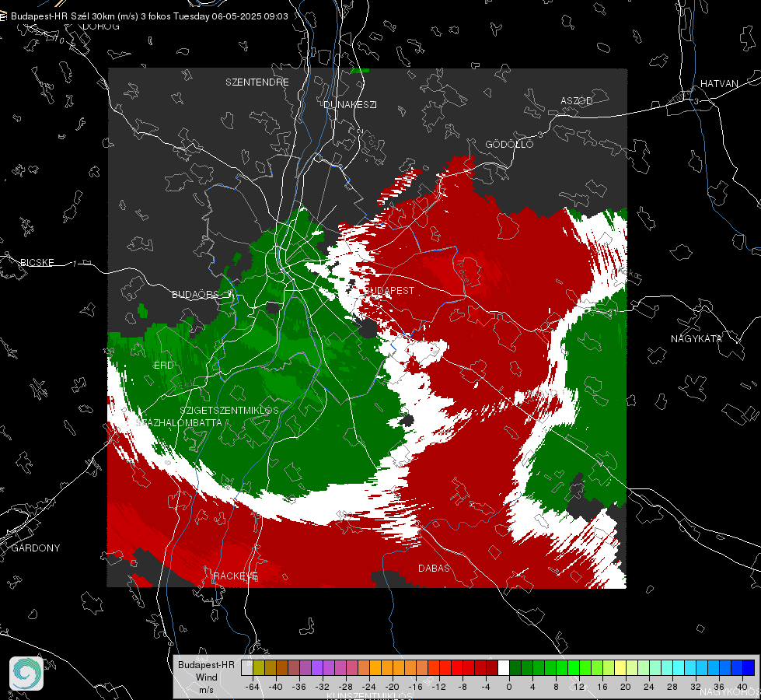Click the 0 legend value
This screenshot has width=761, height=700.
pyautogui.click(x=509, y=687)
